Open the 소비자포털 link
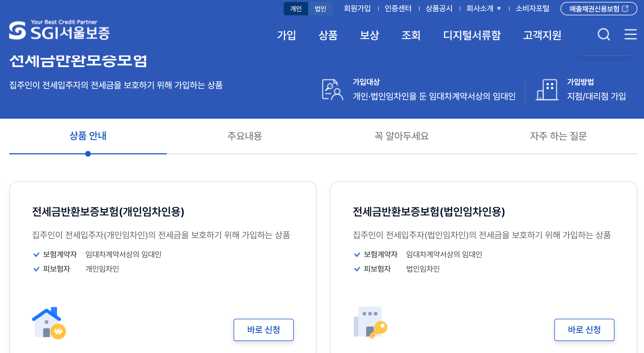 (532, 8)
